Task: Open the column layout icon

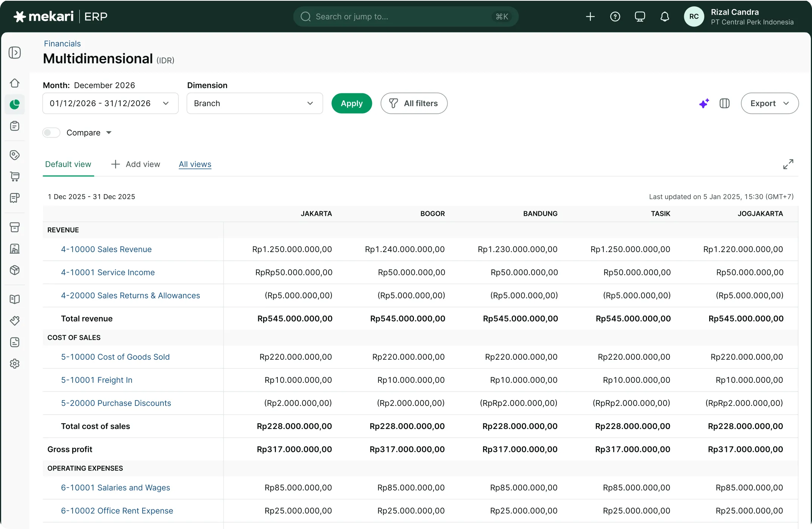Action: [725, 103]
